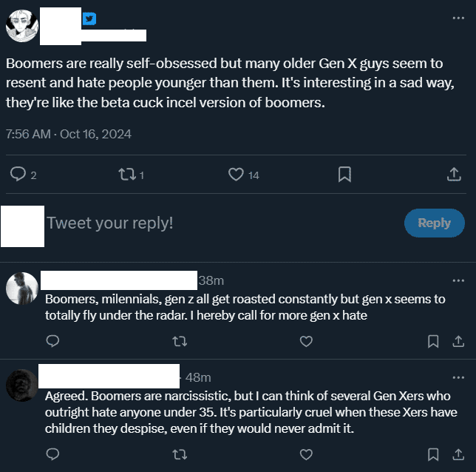
Task: Reply to the 48m 'Agreed' comment
Action: click(x=52, y=454)
